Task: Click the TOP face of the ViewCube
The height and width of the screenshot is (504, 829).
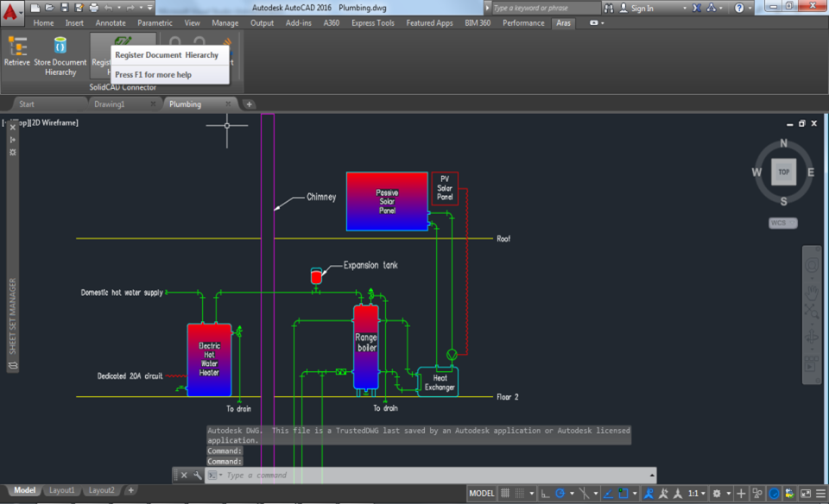Action: [783, 173]
